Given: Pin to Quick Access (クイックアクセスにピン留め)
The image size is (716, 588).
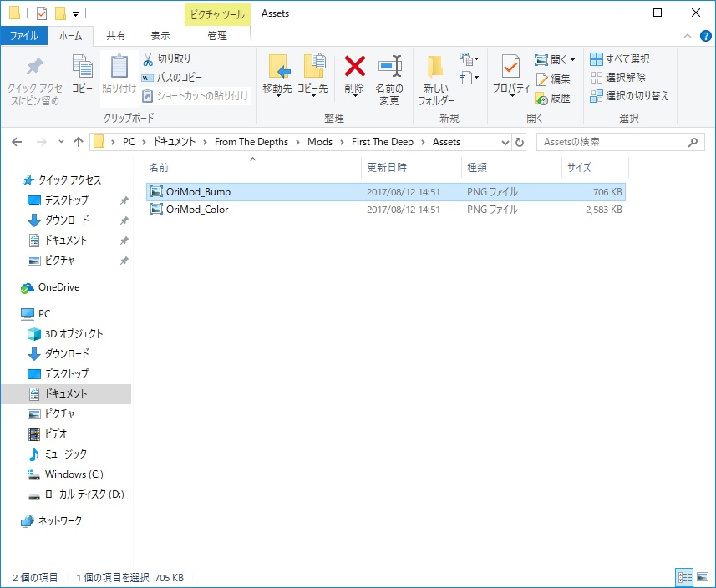Looking at the screenshot, I should pyautogui.click(x=34, y=79).
